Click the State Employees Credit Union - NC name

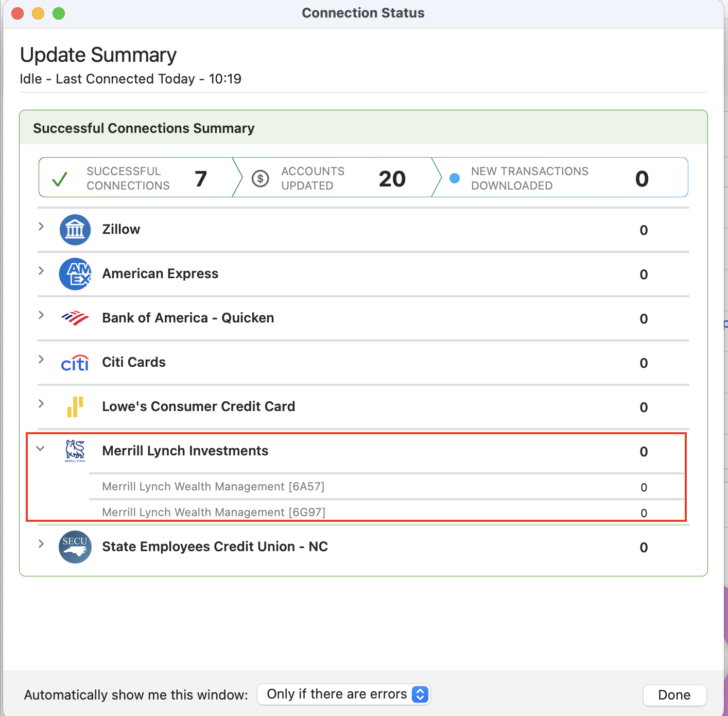point(215,547)
